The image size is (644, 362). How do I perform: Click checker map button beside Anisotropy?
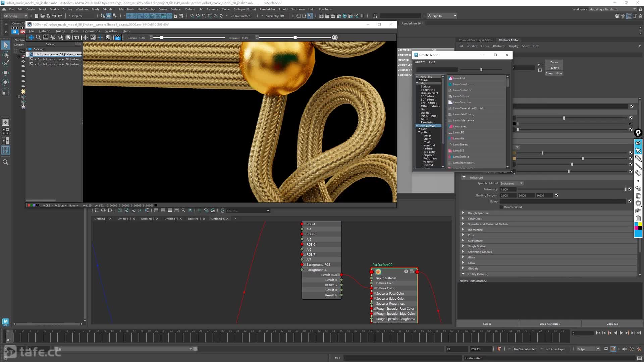[630, 189]
